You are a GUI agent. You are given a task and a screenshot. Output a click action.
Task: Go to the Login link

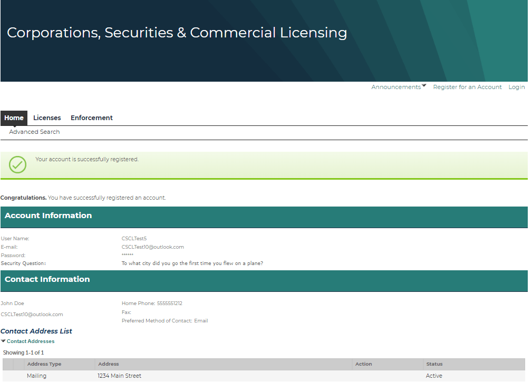click(x=516, y=87)
